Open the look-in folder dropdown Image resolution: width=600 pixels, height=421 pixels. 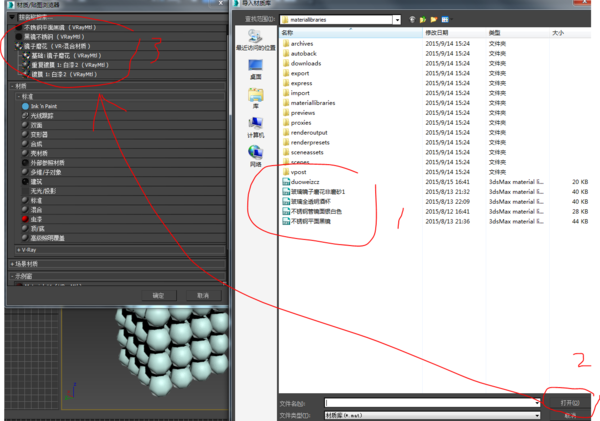[397, 20]
